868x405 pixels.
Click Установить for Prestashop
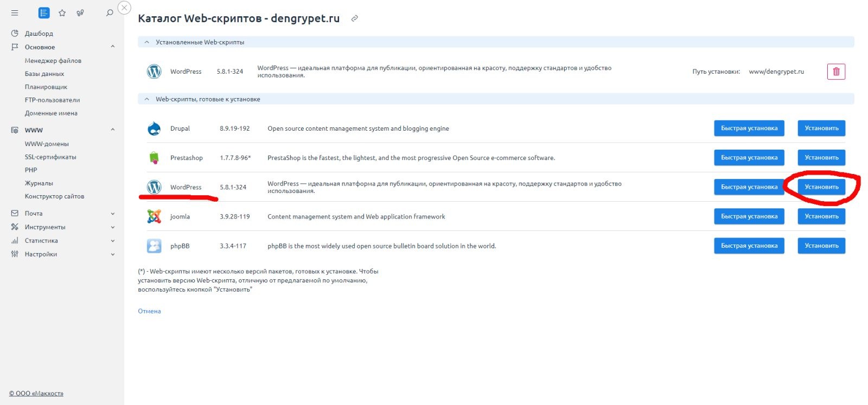click(x=821, y=158)
